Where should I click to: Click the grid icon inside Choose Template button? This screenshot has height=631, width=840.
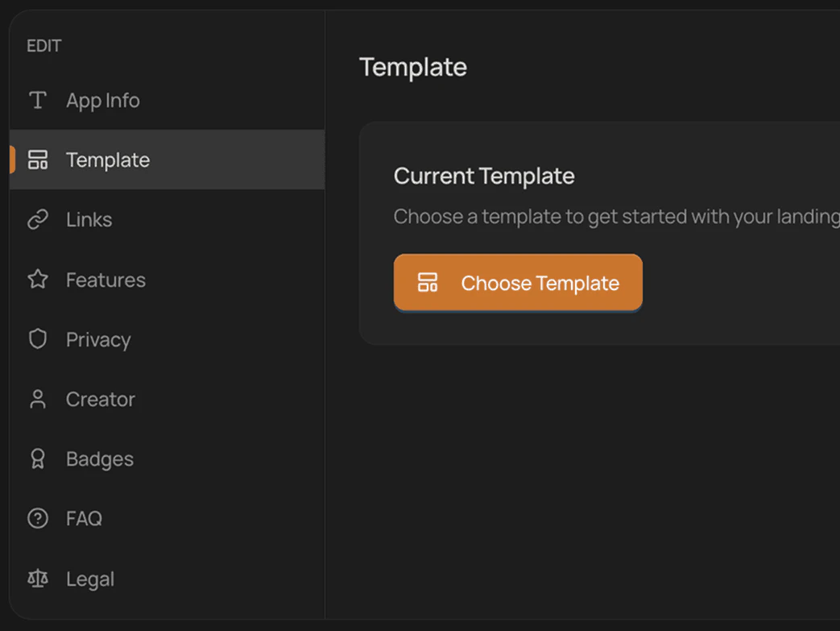tap(428, 282)
